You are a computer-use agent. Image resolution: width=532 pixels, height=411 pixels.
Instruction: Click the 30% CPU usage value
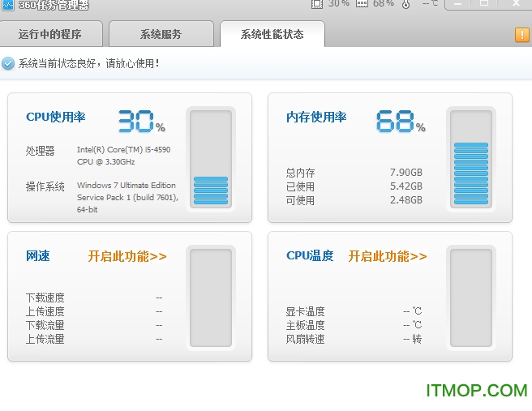(142, 122)
